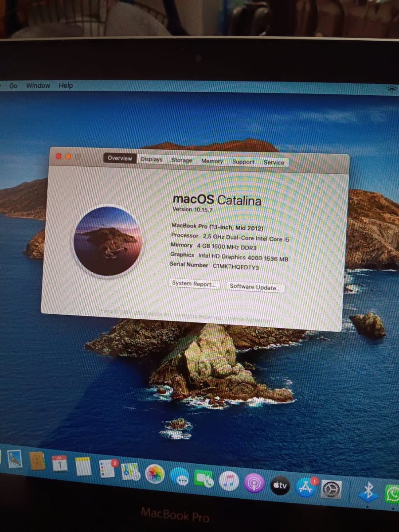
Task: Open the Calendar app in the Dock
Action: (x=59, y=463)
